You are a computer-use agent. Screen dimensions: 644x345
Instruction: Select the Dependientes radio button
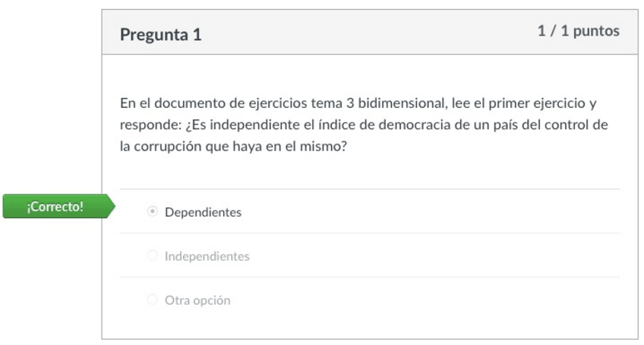pos(153,212)
